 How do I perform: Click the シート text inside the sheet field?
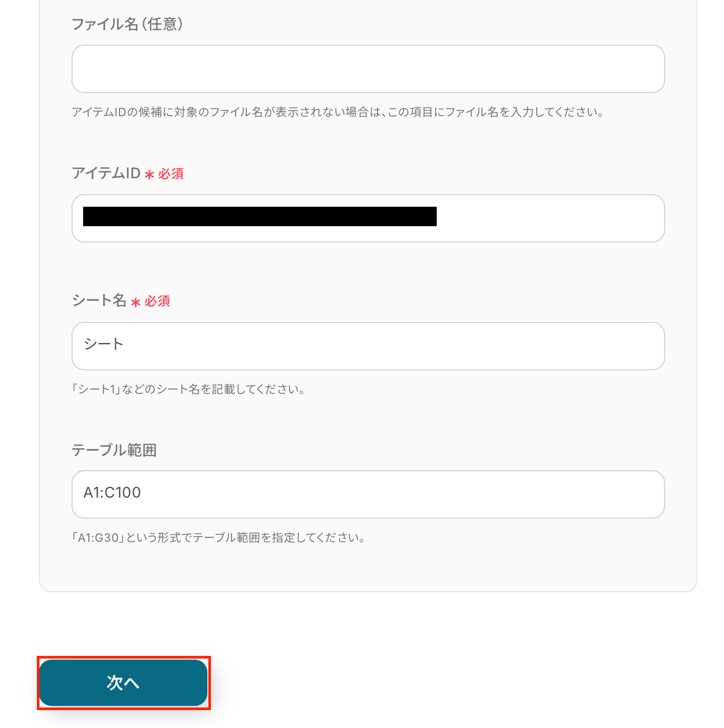coord(103,345)
